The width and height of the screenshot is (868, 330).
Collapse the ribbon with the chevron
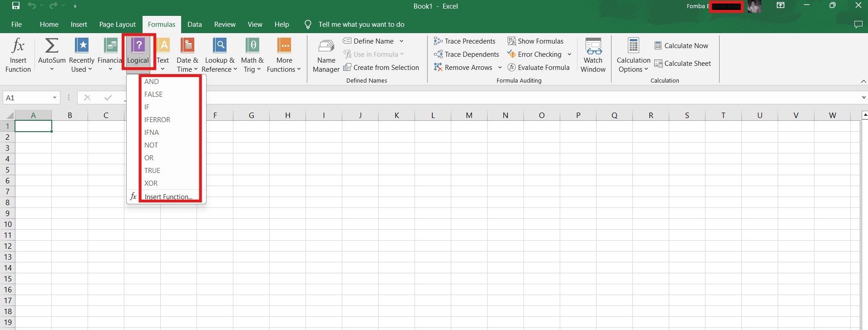tap(863, 81)
